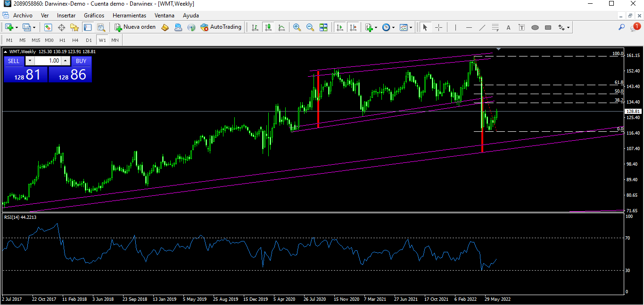
Task: Open the virtual hosting cloud icon
Action: tap(178, 27)
